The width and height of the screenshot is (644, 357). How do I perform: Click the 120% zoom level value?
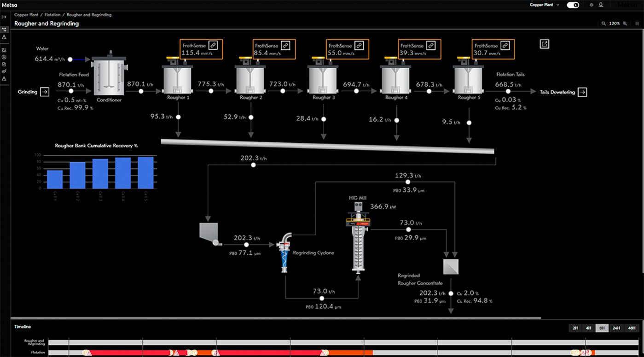(614, 23)
